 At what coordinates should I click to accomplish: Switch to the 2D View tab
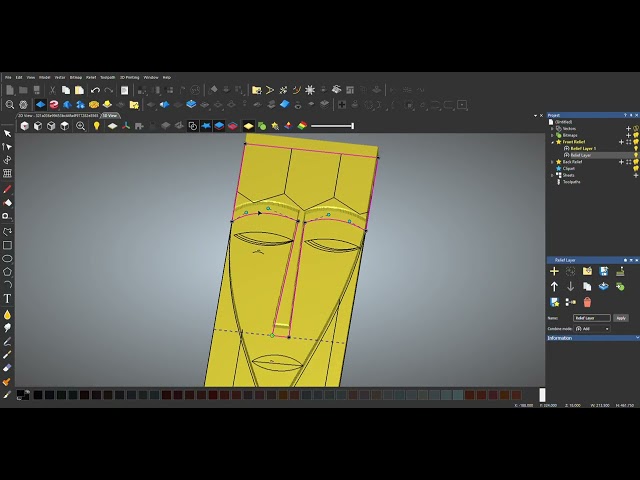(x=58, y=116)
